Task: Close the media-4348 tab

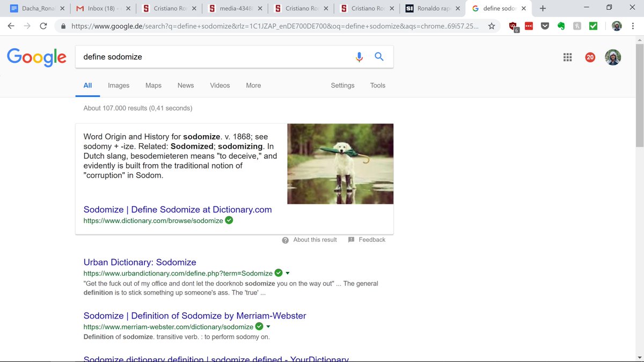Action: click(x=260, y=9)
